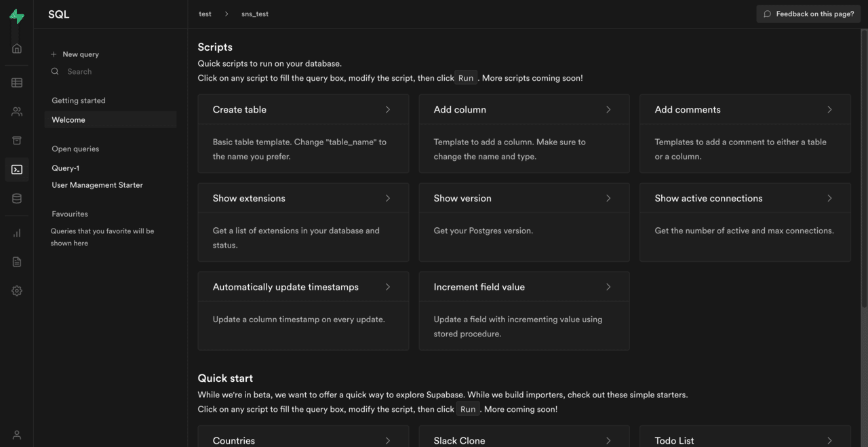Click the sns_test breadcrumb link
Viewport: 868px width, 447px height.
pos(255,14)
